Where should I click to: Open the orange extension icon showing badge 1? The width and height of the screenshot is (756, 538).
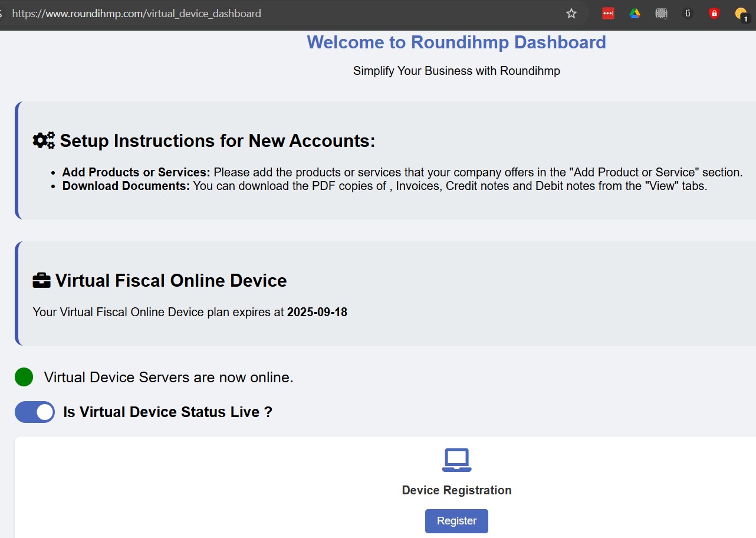point(740,13)
